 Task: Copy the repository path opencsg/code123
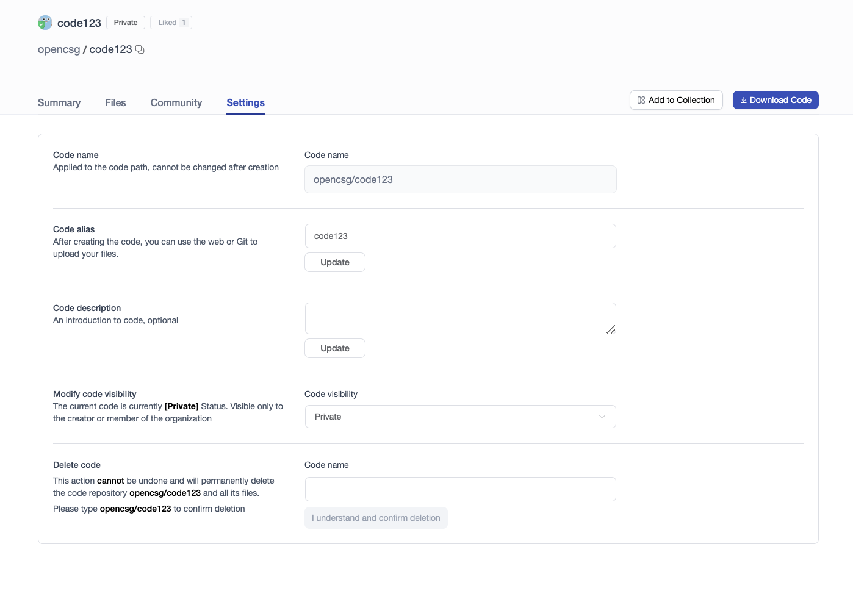coord(140,49)
